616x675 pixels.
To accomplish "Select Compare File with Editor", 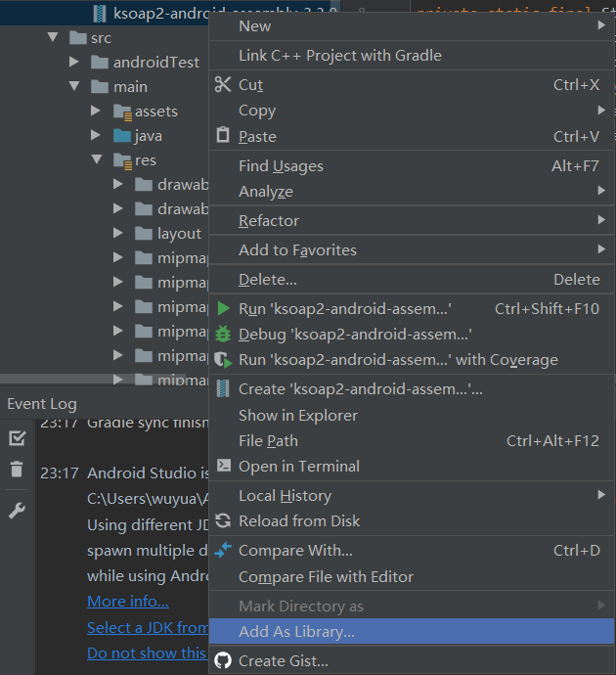I will [x=412, y=577].
